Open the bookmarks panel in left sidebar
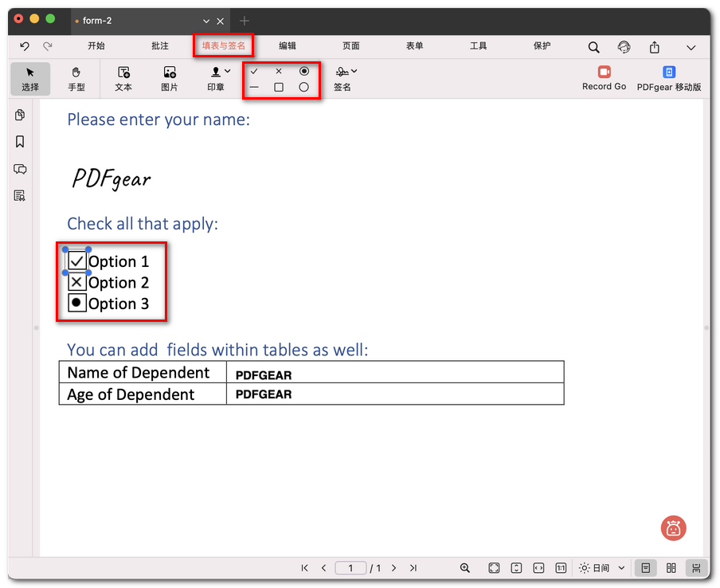720x588 pixels. pos(20,142)
